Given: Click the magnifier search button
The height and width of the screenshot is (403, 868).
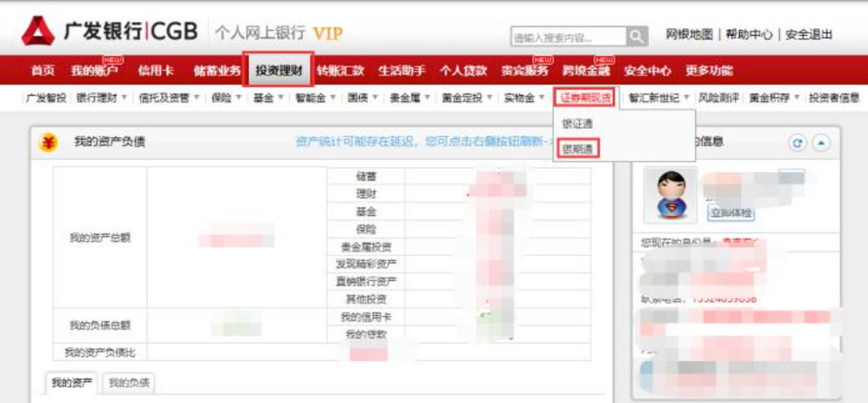Looking at the screenshot, I should click(x=638, y=37).
